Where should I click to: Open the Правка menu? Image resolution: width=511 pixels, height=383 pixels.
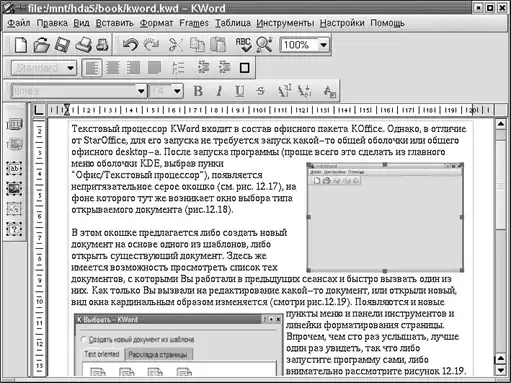(x=52, y=23)
